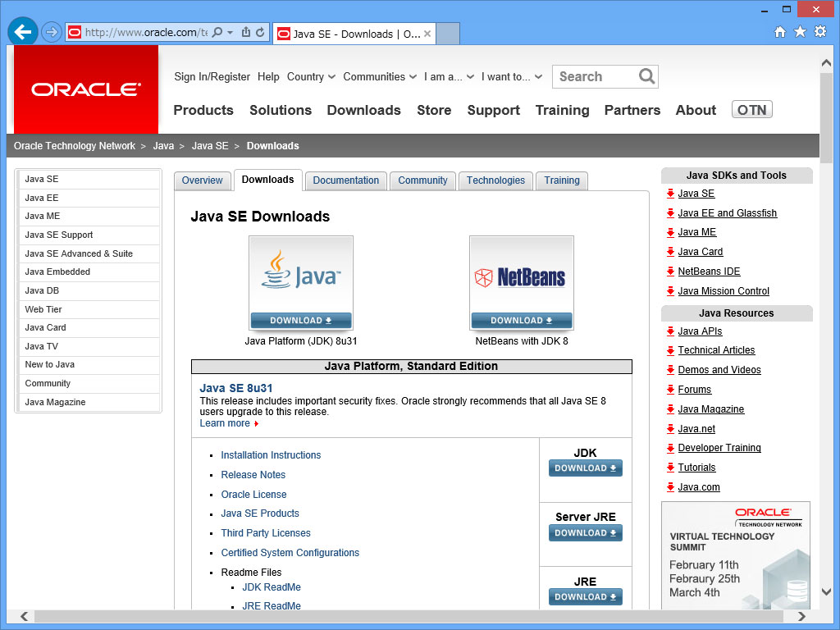
Task: Open the Support menu item
Action: (493, 110)
